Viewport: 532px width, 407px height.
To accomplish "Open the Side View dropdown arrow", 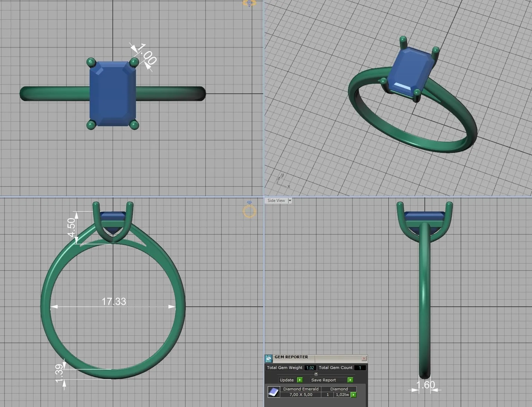I will [x=290, y=201].
